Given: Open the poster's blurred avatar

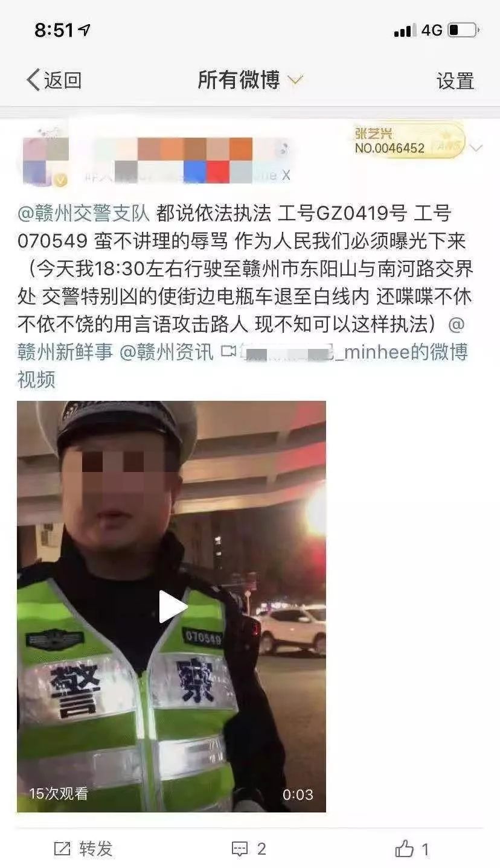Looking at the screenshot, I should (x=45, y=158).
